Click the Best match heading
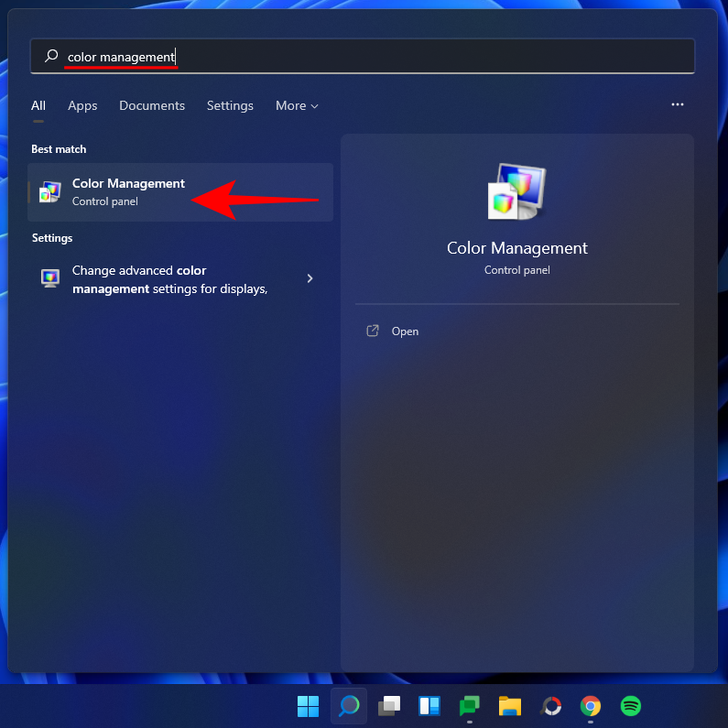The image size is (728, 728). (x=59, y=149)
